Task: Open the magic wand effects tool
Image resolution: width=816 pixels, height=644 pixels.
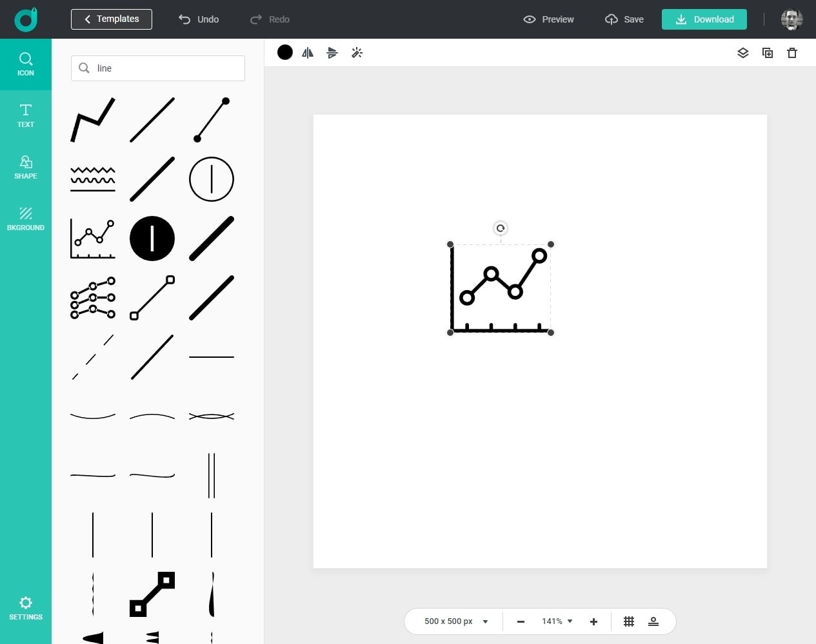Action: coord(357,53)
